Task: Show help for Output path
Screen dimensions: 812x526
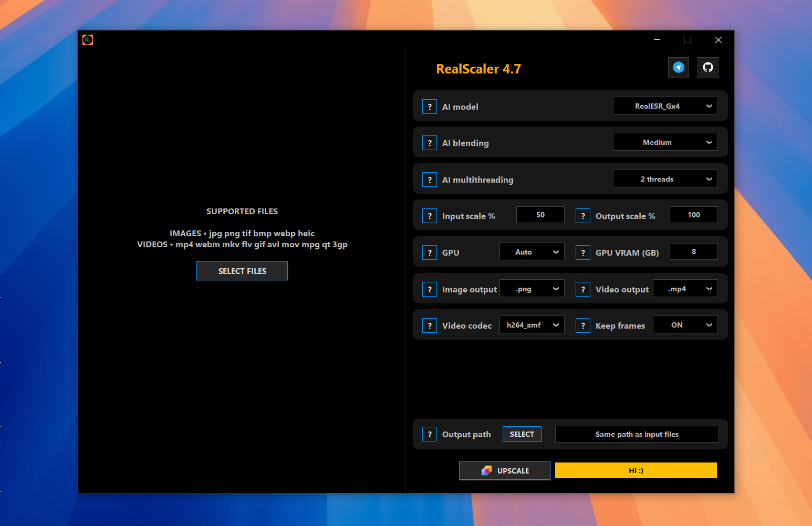Action: pos(430,434)
